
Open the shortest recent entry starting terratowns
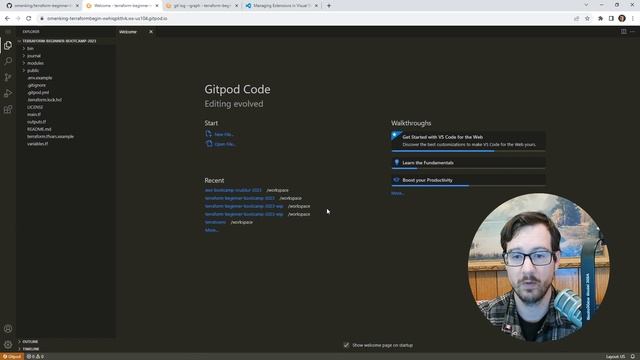[x=215, y=222]
